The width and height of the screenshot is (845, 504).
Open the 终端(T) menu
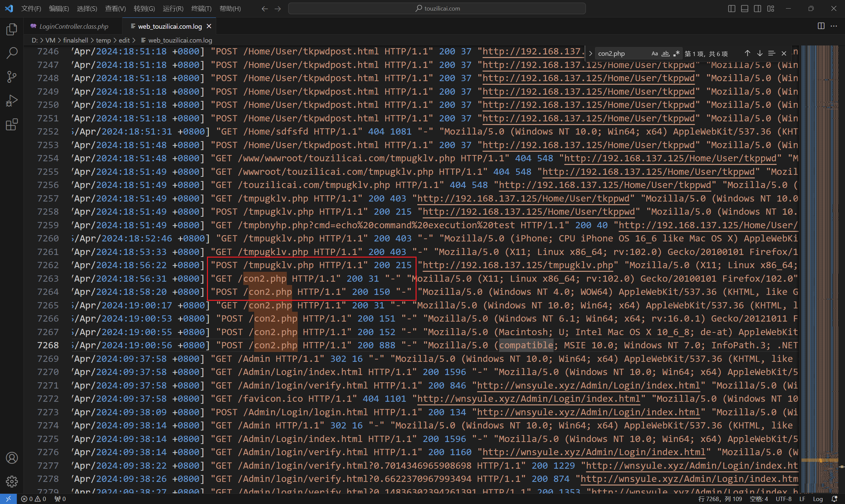tap(201, 9)
